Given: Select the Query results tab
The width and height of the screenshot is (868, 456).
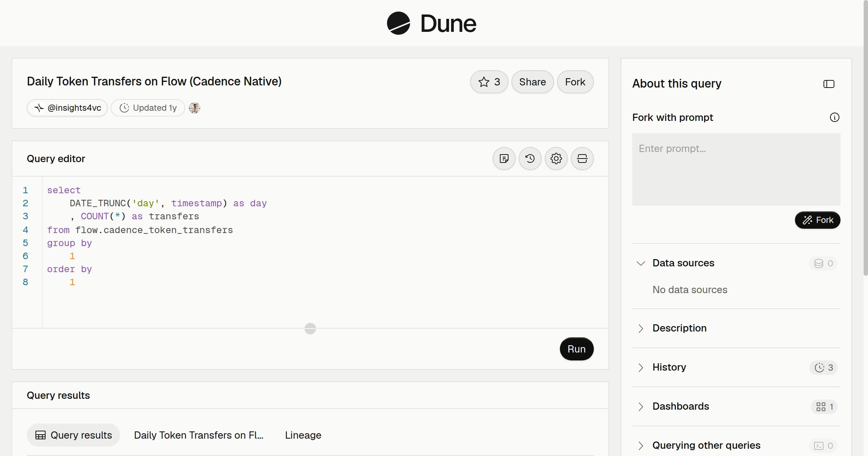Looking at the screenshot, I should tap(73, 435).
